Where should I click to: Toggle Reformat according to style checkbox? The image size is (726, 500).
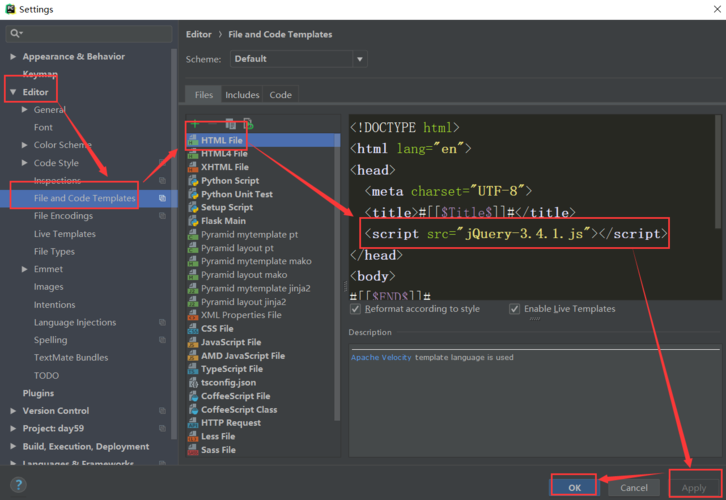coord(357,309)
